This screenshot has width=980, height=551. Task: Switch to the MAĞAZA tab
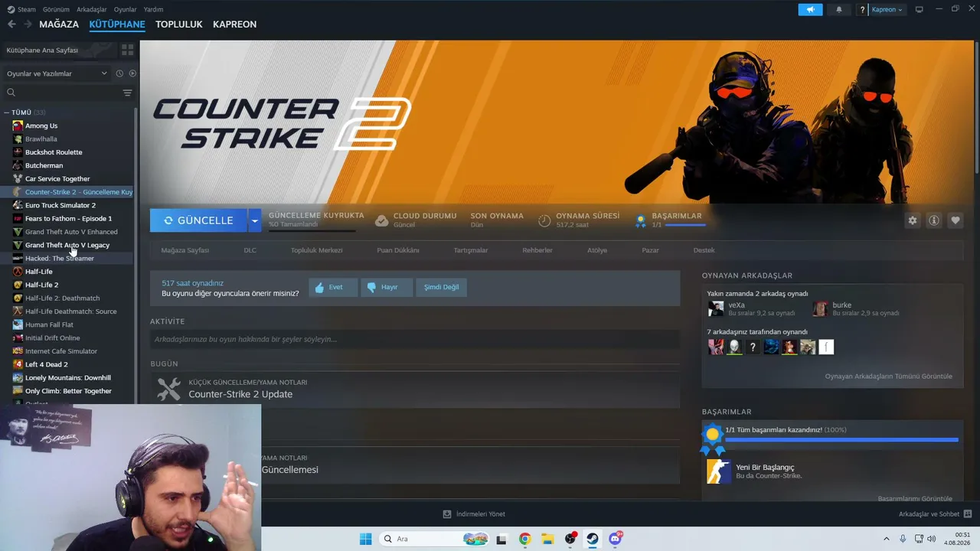click(x=59, y=24)
